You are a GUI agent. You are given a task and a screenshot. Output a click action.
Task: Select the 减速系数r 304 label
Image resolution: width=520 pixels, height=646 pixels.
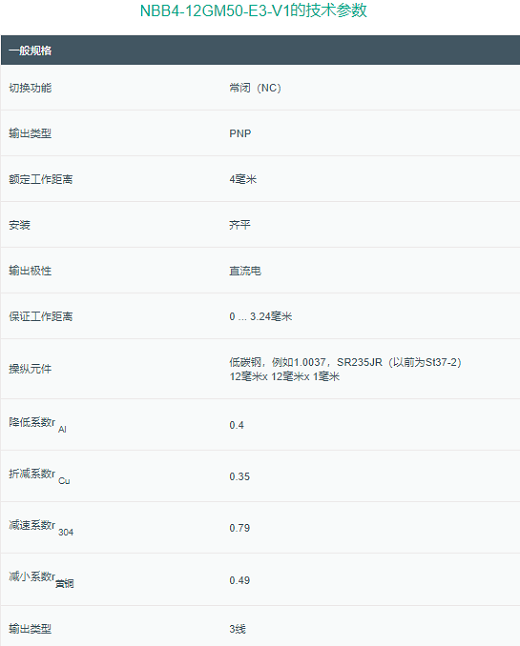[x=41, y=528]
